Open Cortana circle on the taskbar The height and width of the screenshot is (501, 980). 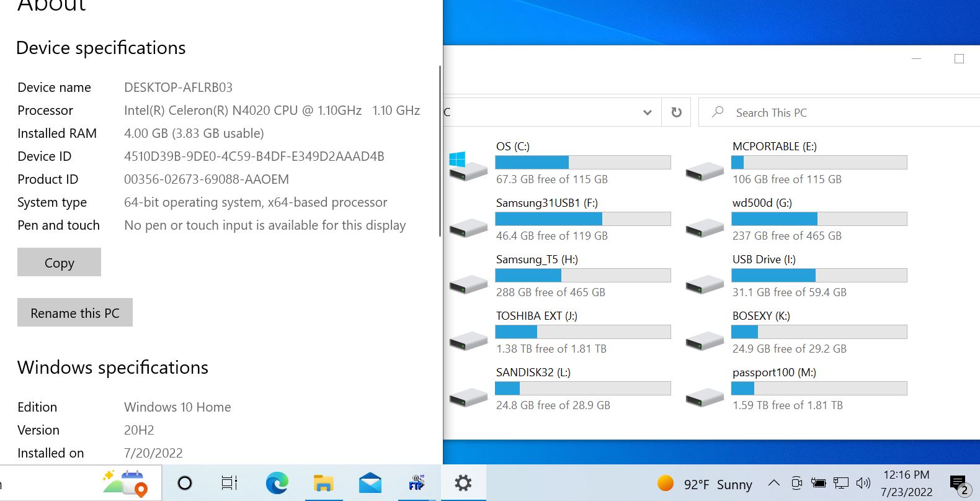(185, 483)
